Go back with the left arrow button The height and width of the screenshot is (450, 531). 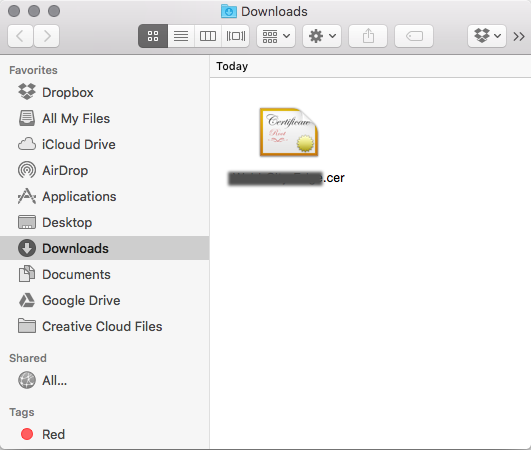coord(20,36)
